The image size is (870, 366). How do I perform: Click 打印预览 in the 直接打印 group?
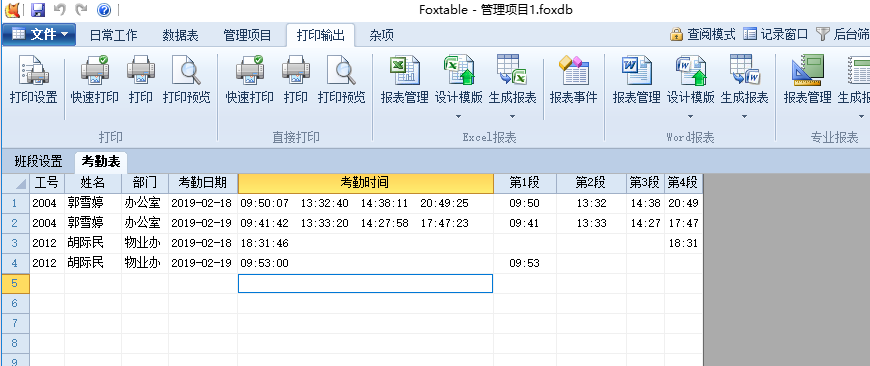[x=341, y=80]
